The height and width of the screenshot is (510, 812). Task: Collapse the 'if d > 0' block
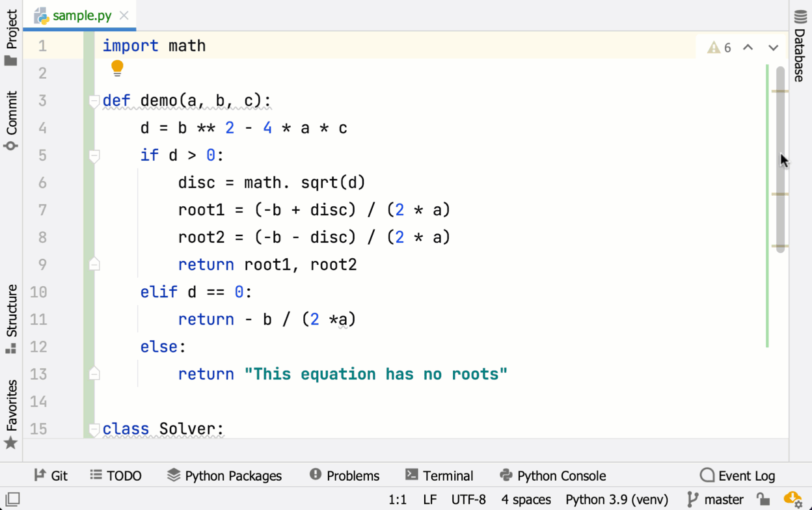[x=94, y=155]
